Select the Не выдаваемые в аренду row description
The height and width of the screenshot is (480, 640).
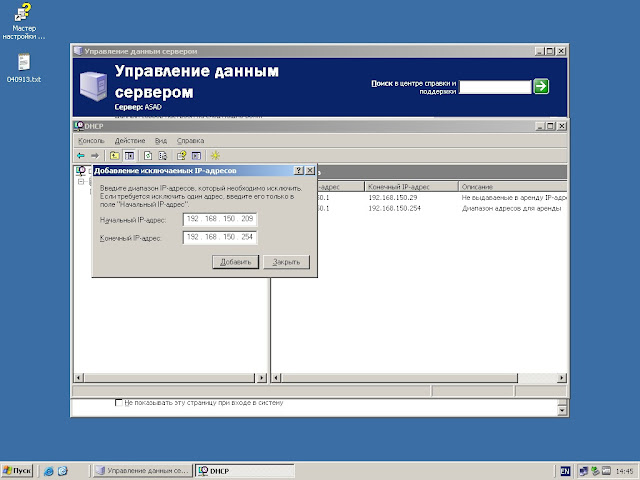[x=514, y=198]
